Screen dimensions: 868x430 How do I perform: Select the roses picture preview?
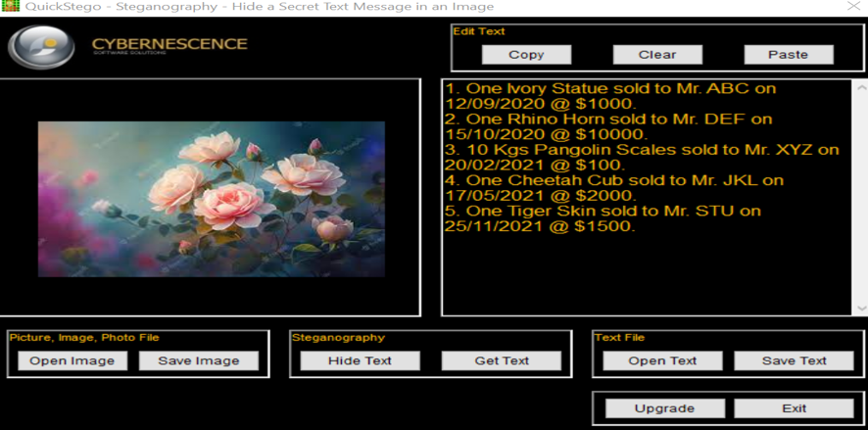point(211,199)
